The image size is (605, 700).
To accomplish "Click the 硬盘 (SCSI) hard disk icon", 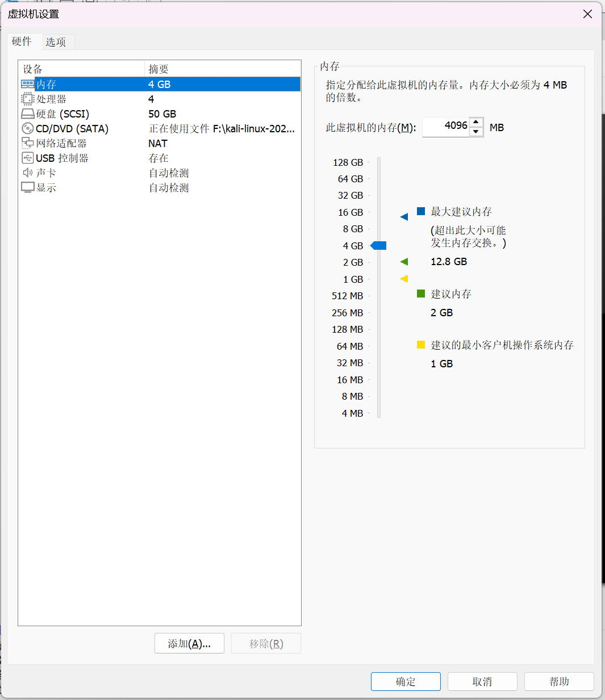I will [28, 114].
